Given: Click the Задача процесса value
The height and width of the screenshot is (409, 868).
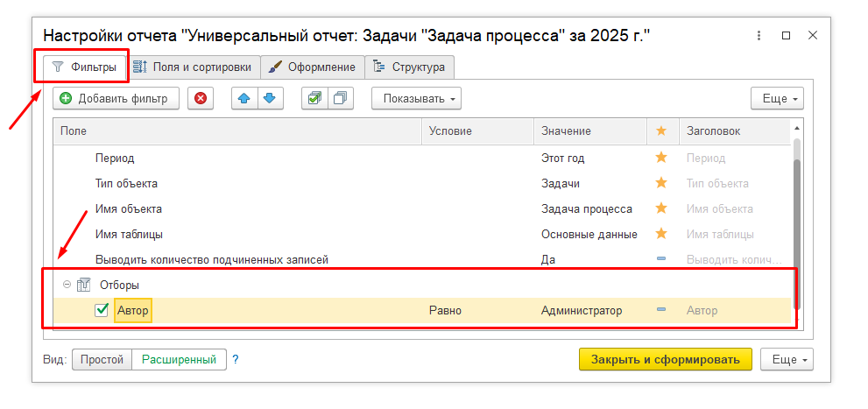Looking at the screenshot, I should pos(587,208).
